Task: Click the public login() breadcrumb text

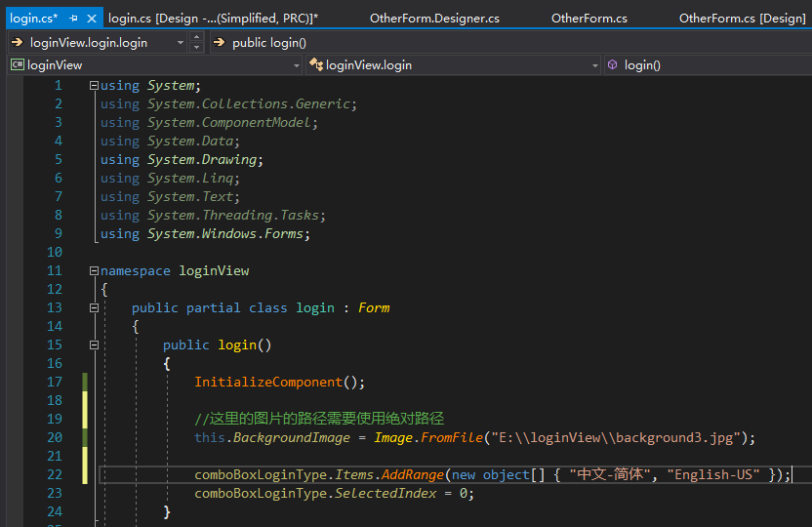Action: [x=268, y=43]
